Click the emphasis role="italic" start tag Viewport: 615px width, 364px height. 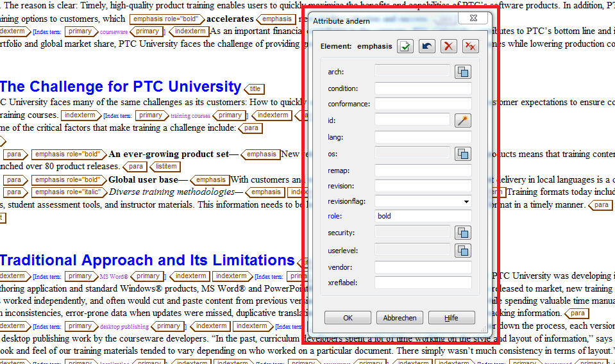69,192
